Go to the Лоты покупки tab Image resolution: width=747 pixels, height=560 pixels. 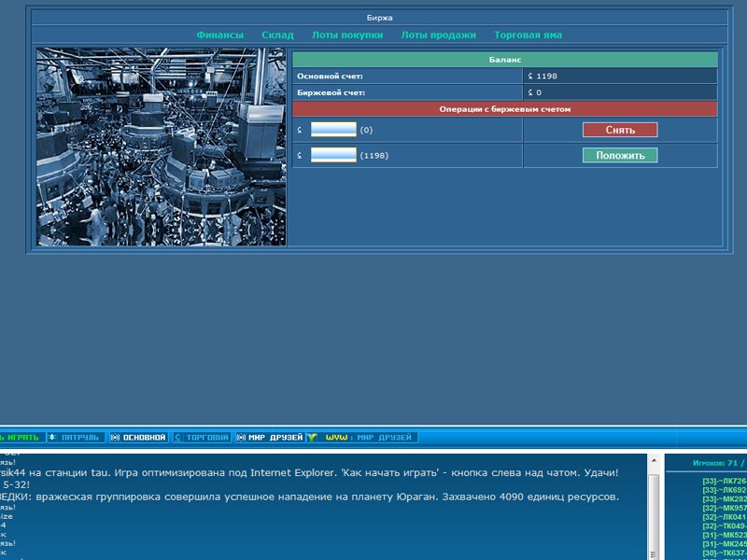[x=346, y=35]
